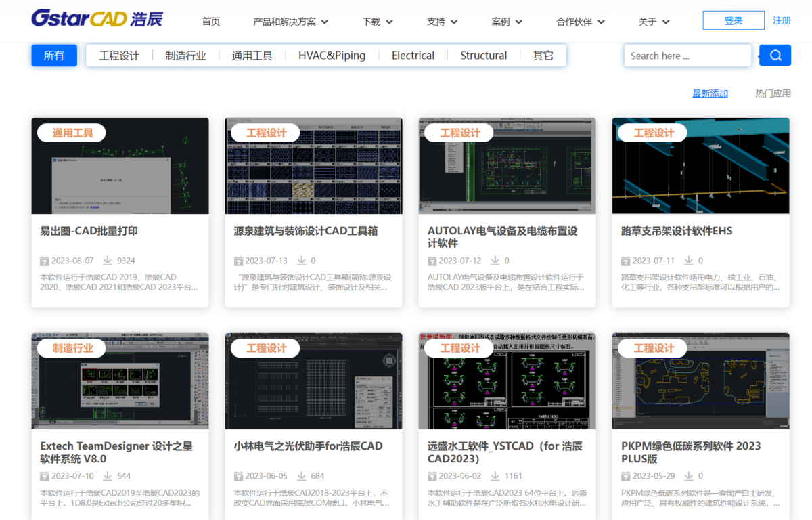812x520 pixels.
Task: Select the Structural category tab
Action: [x=483, y=56]
